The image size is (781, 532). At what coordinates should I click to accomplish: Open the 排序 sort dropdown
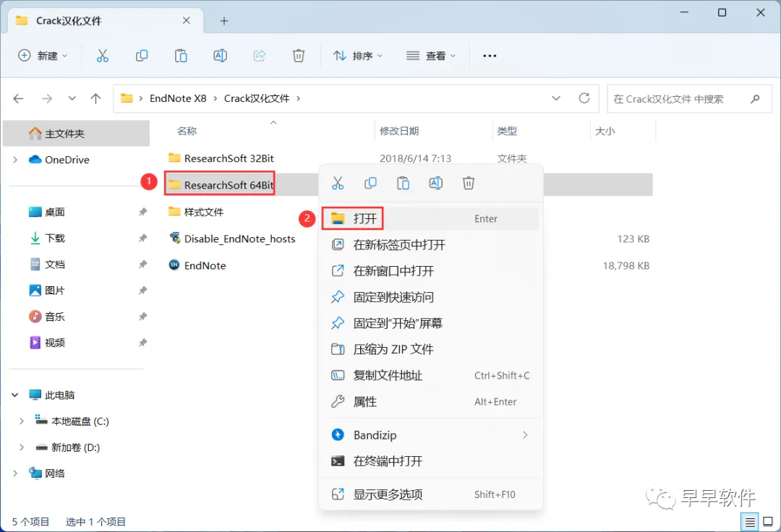(x=358, y=56)
